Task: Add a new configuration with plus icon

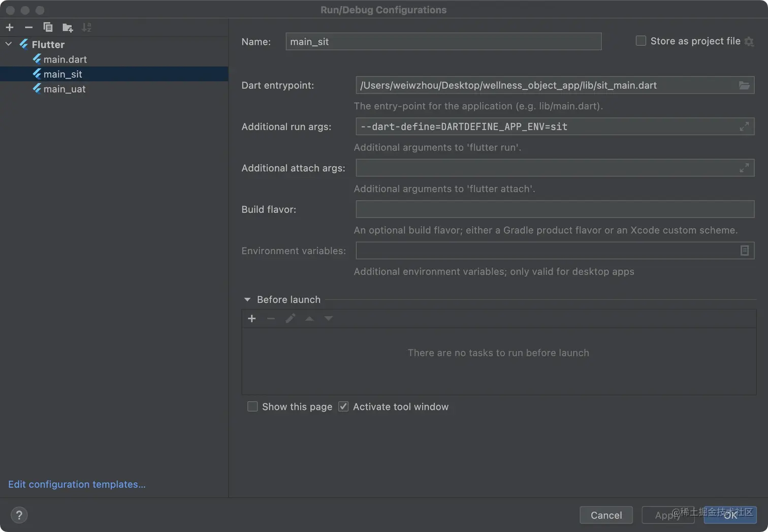Action: tap(10, 27)
